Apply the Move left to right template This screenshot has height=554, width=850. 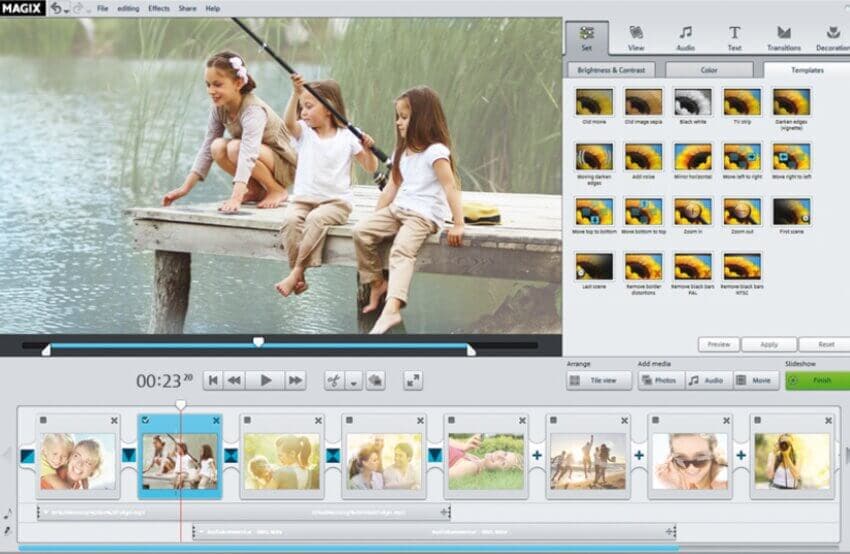pos(742,157)
